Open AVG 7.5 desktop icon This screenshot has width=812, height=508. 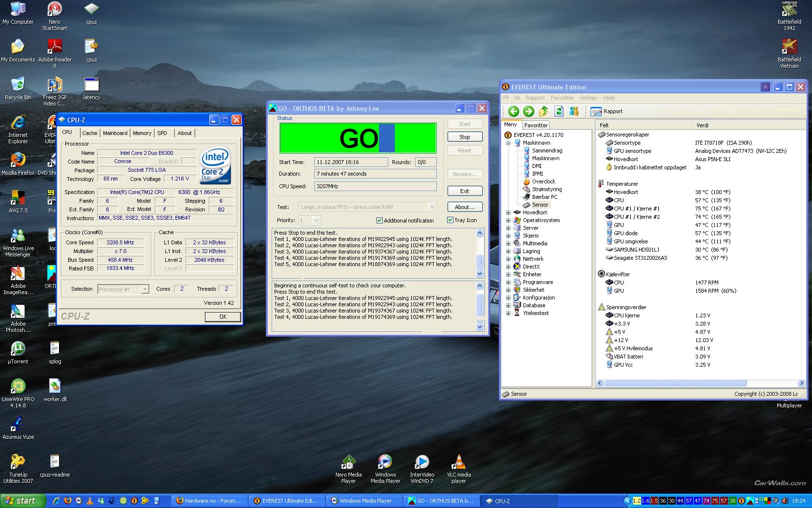coord(18,202)
